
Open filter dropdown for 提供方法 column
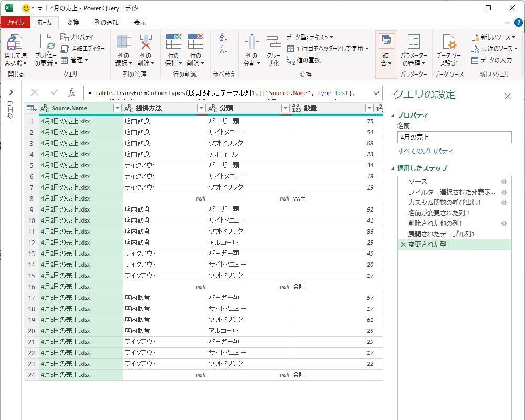pyautogui.click(x=201, y=108)
